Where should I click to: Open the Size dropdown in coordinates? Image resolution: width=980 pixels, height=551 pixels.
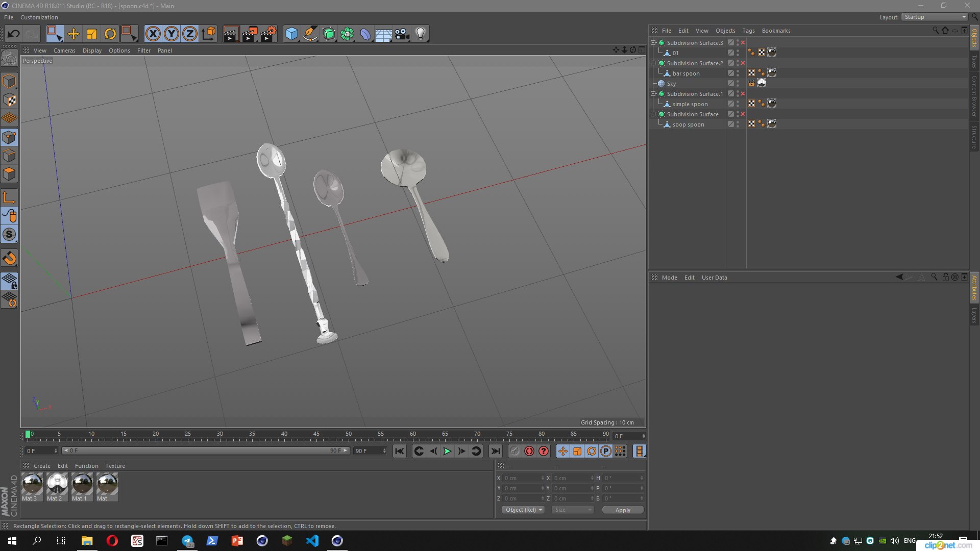573,510
